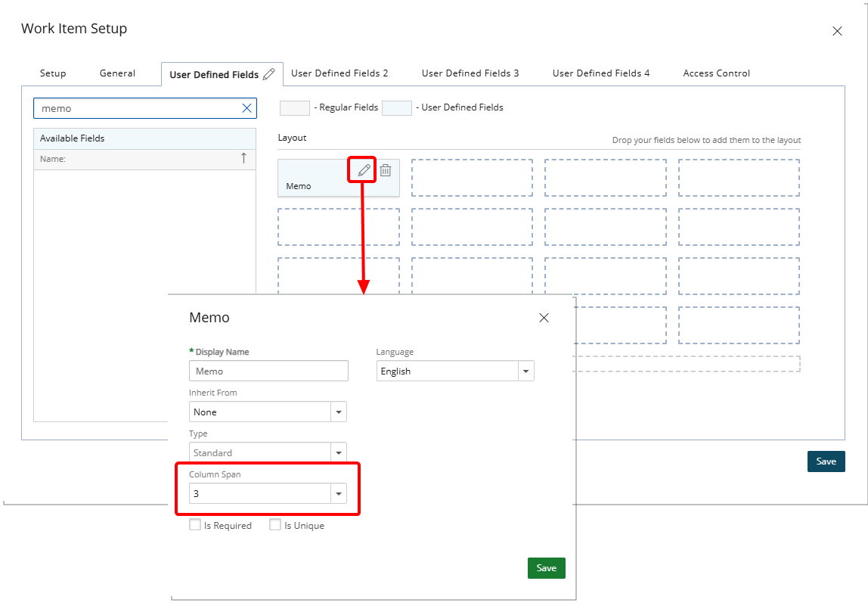The image size is (868, 609).
Task: Open the Column Span dropdown
Action: tap(339, 494)
